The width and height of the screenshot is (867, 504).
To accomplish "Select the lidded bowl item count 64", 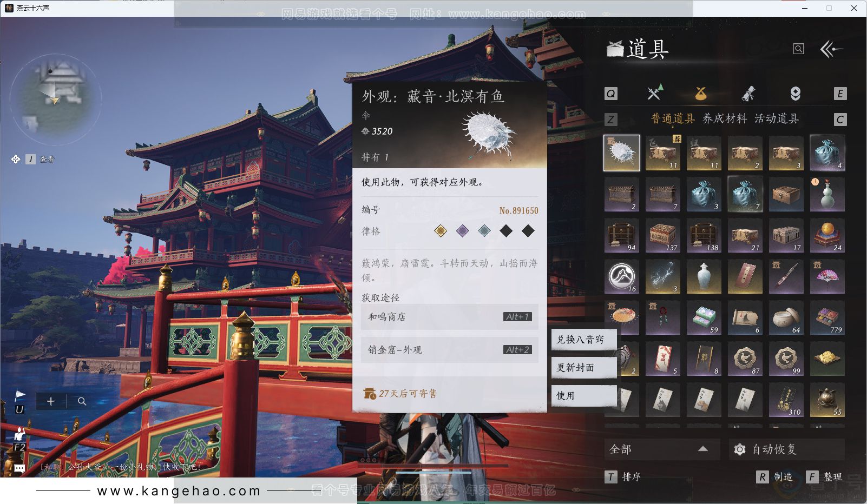I will click(786, 317).
